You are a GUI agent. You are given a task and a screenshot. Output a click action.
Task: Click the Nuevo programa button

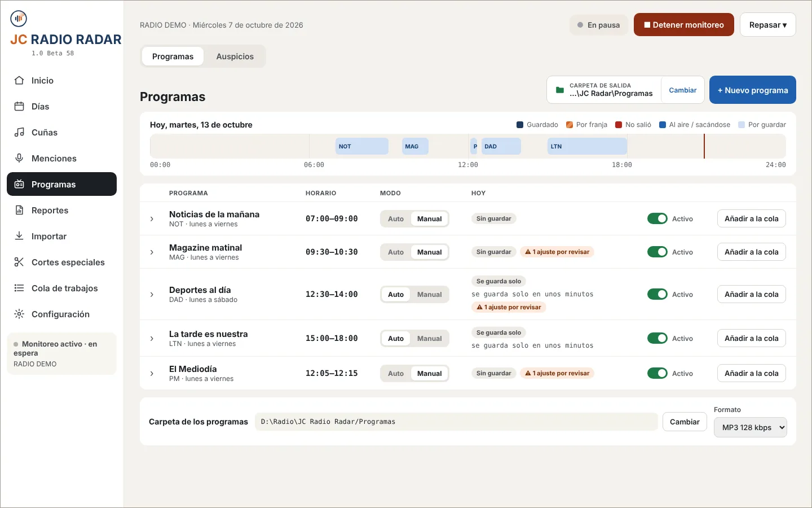coord(753,90)
